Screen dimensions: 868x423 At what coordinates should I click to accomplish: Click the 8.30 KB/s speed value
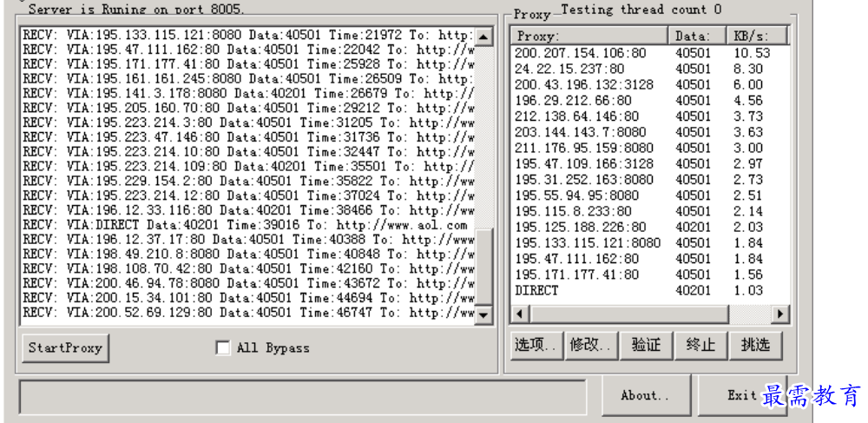[x=748, y=69]
